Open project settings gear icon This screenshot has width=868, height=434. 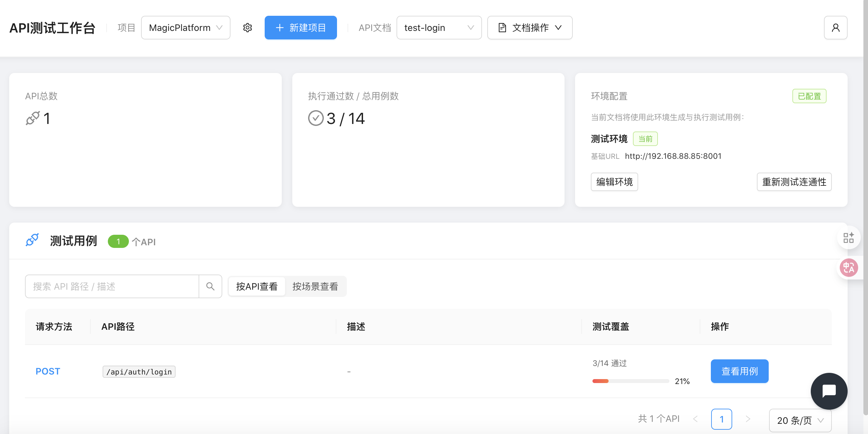[247, 28]
